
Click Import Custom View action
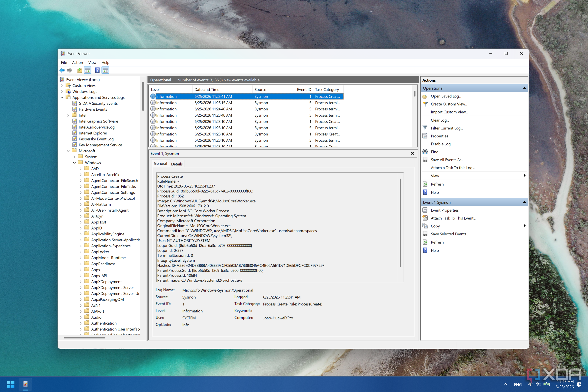[449, 112]
